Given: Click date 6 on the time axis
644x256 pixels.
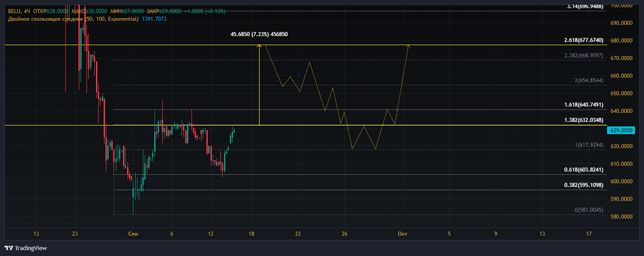Looking at the screenshot, I should click(172, 234).
